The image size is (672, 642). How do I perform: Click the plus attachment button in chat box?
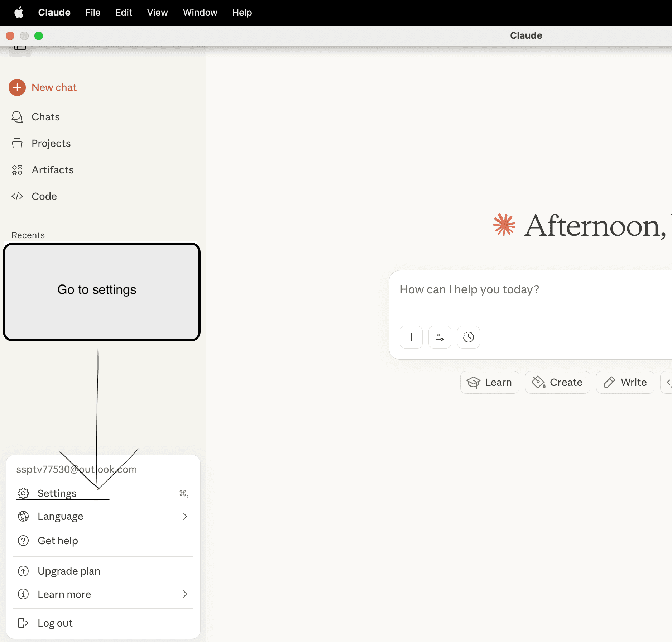coord(411,337)
